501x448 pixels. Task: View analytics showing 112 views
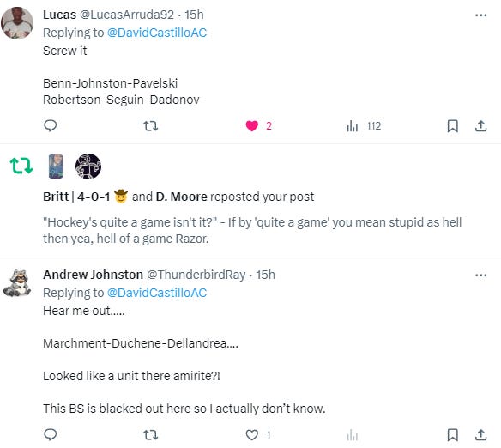364,126
